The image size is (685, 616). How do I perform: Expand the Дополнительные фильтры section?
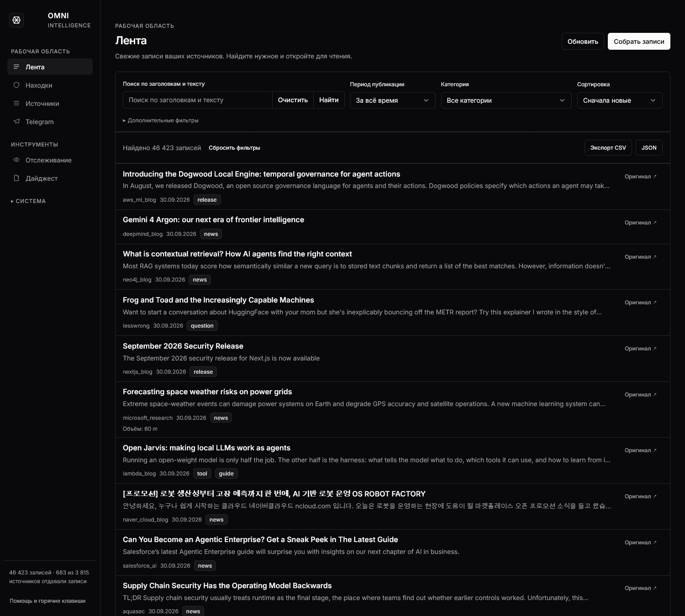click(x=161, y=120)
